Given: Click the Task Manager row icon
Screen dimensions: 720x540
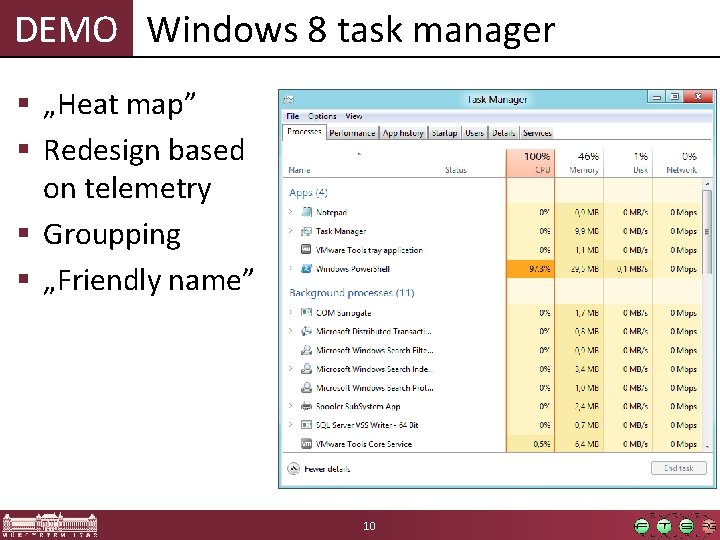Looking at the screenshot, I should point(306,231).
